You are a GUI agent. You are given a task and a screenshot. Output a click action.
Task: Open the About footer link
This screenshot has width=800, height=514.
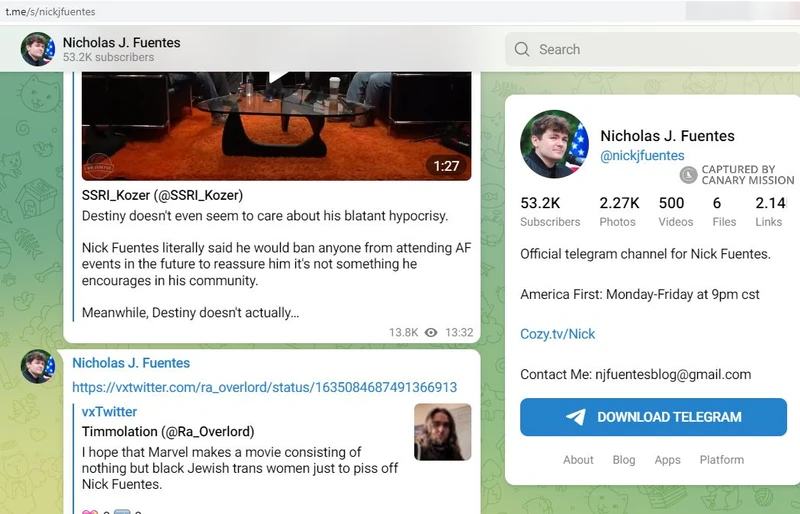pos(578,459)
